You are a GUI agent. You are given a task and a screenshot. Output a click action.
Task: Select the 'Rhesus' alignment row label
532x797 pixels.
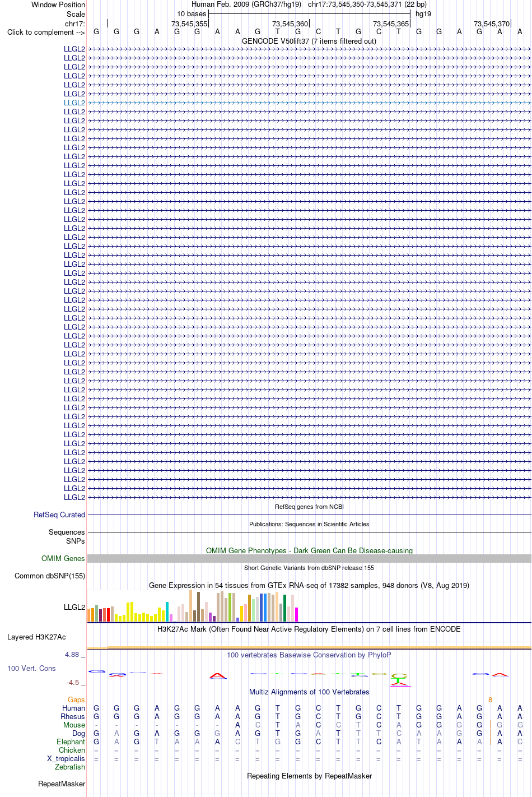click(x=73, y=716)
